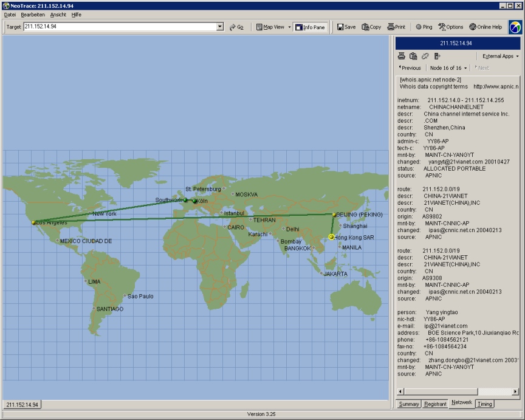Click the printer icon in the info pane
Screen dimensions: 525x420
(x=402, y=56)
